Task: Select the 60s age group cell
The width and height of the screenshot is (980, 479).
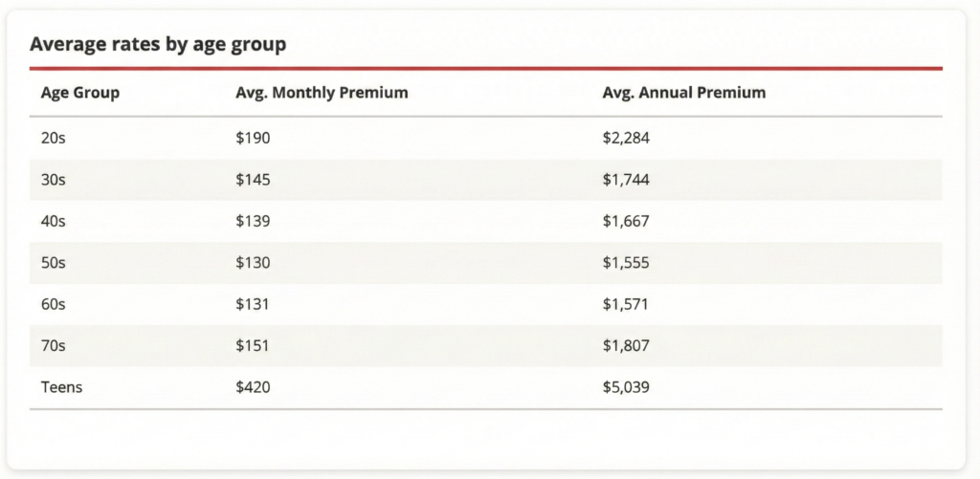Action: point(54,304)
